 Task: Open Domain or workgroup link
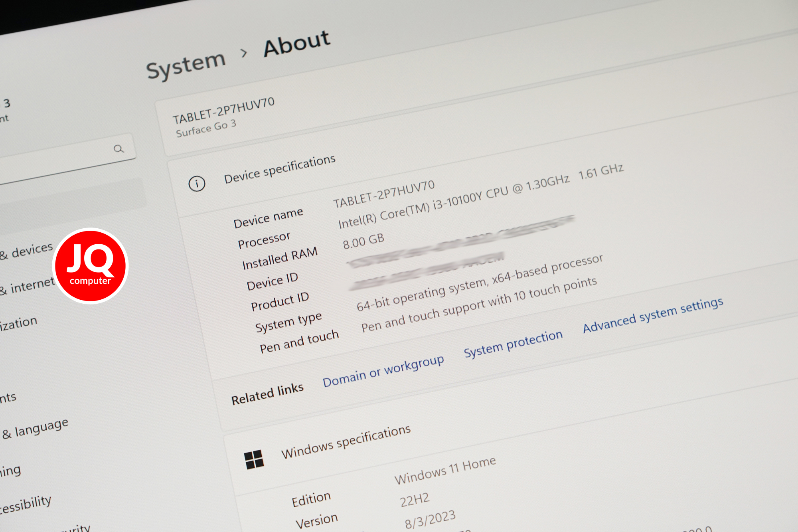coord(383,371)
